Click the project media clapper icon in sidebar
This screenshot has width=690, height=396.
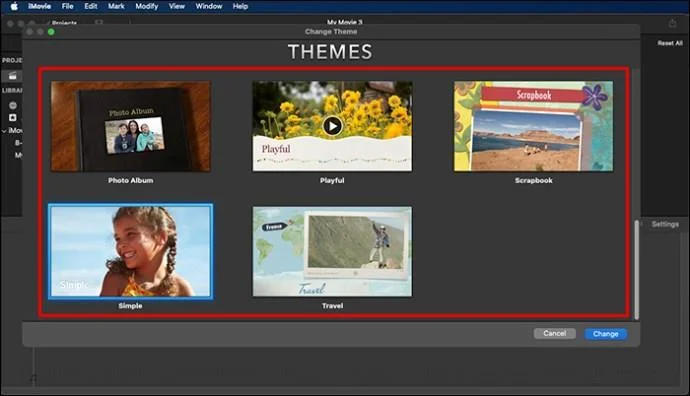(13, 76)
